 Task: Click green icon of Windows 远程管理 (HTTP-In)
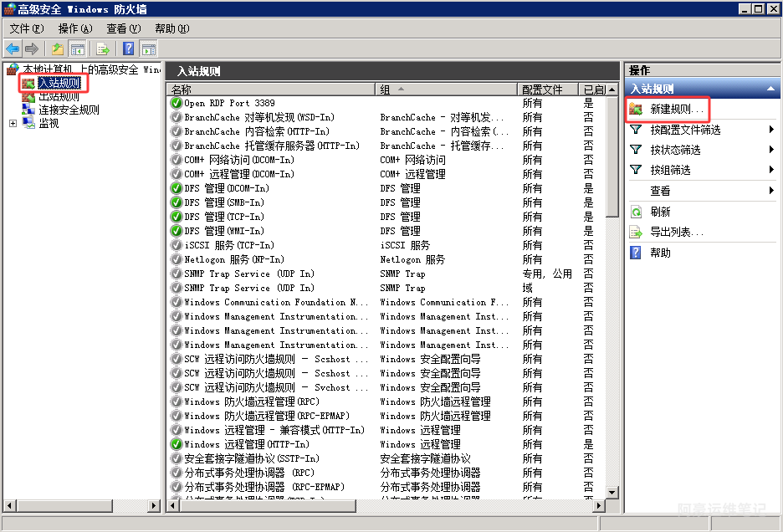(x=177, y=444)
